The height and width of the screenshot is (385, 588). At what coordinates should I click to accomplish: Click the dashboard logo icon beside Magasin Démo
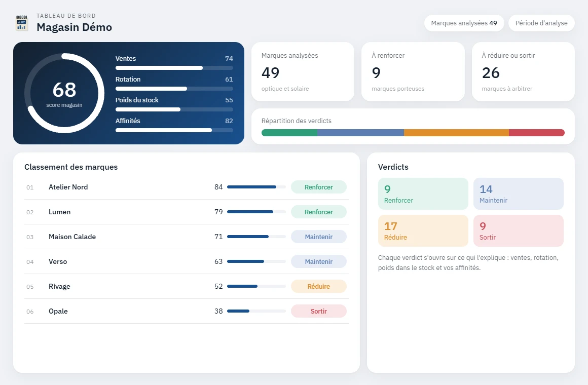point(22,22)
